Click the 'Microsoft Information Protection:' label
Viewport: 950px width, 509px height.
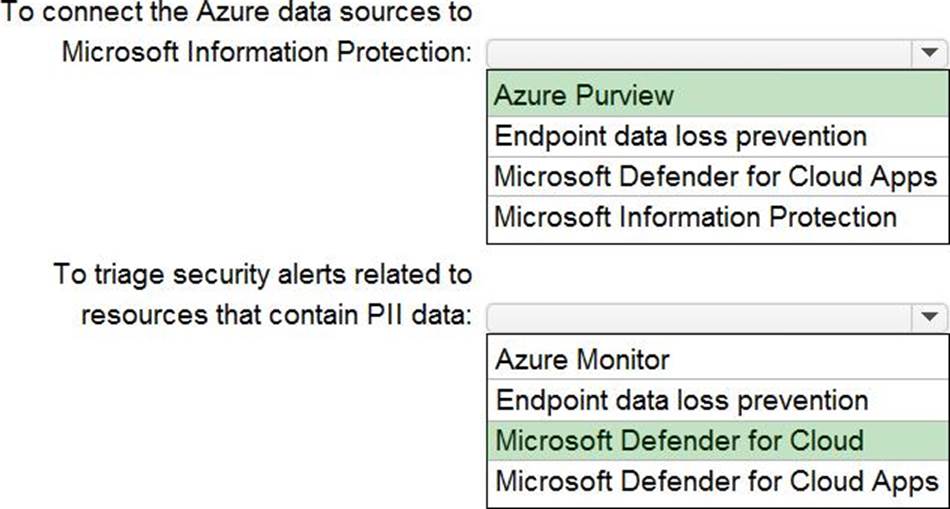pyautogui.click(x=267, y=52)
